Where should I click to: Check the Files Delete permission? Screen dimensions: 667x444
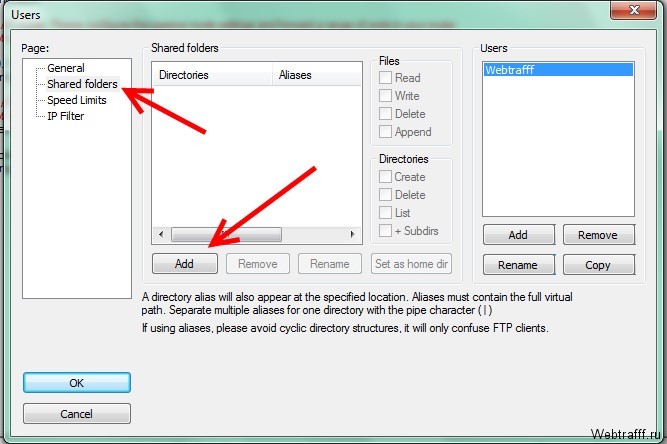coord(385,114)
